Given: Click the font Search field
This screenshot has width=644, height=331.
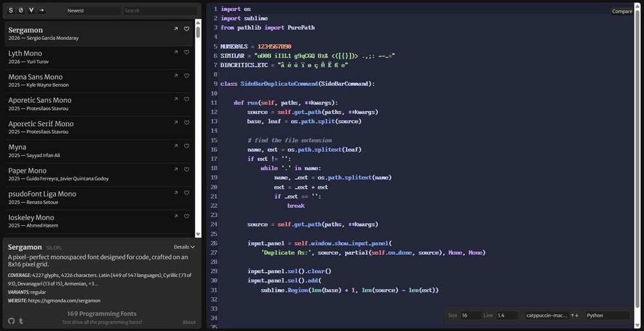Looking at the screenshot, I should (160, 11).
